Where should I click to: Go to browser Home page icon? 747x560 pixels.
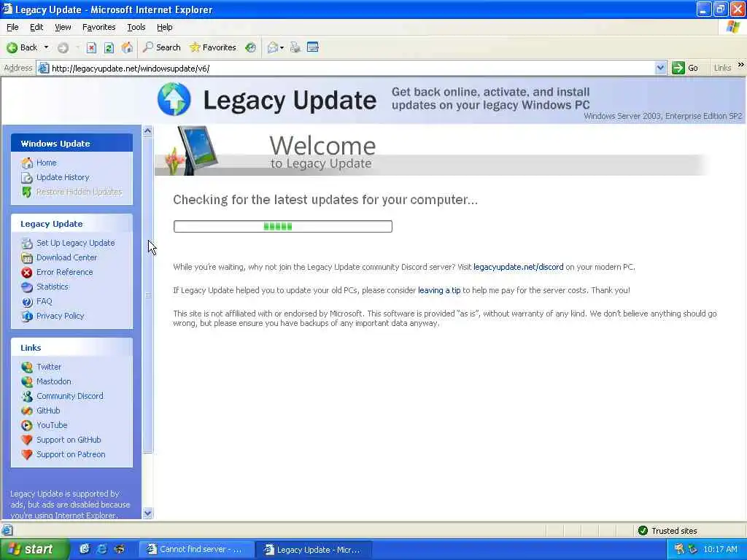[127, 47]
